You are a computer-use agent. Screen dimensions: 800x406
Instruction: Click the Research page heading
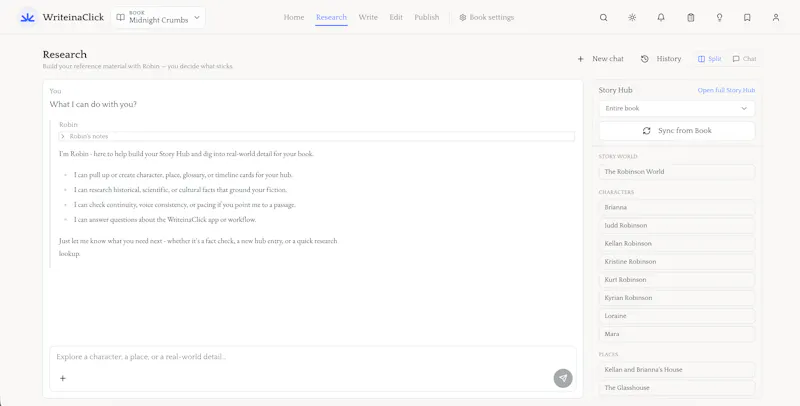(x=65, y=55)
